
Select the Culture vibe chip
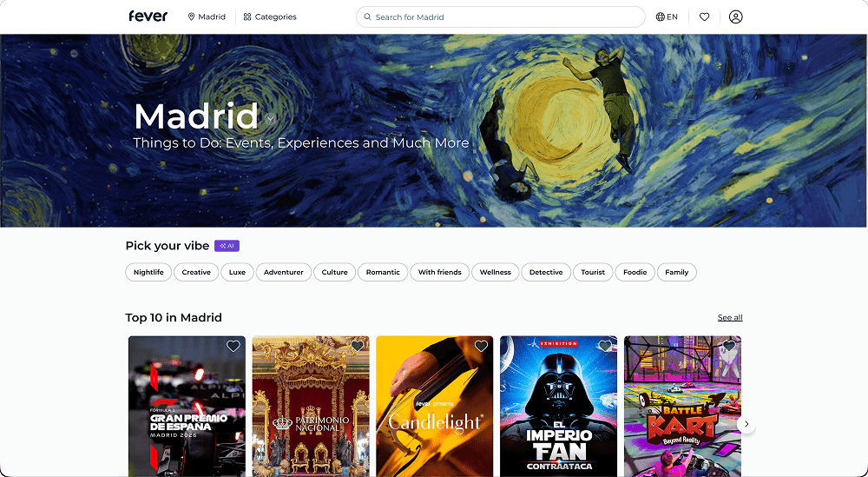pyautogui.click(x=335, y=272)
